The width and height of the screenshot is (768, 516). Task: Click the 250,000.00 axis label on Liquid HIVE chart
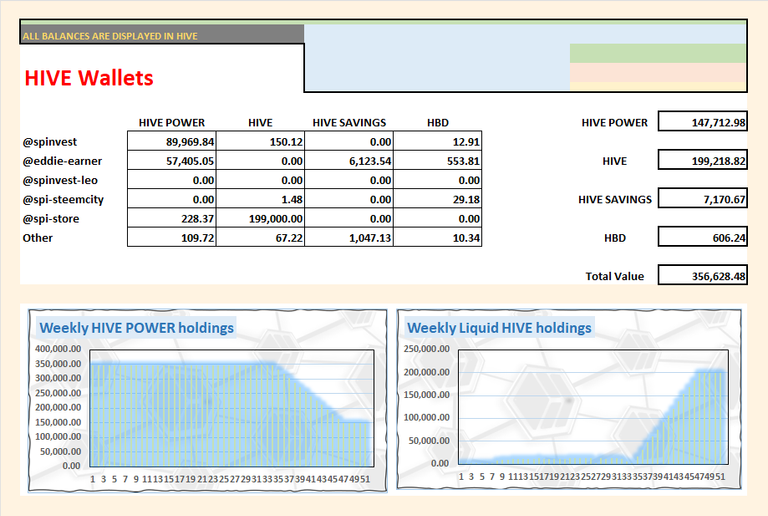pos(426,349)
